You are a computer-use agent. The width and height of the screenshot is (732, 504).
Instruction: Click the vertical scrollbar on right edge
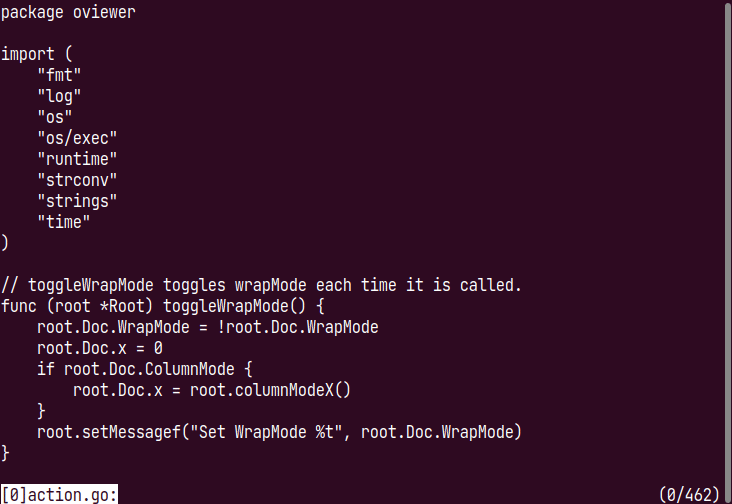[728, 243]
